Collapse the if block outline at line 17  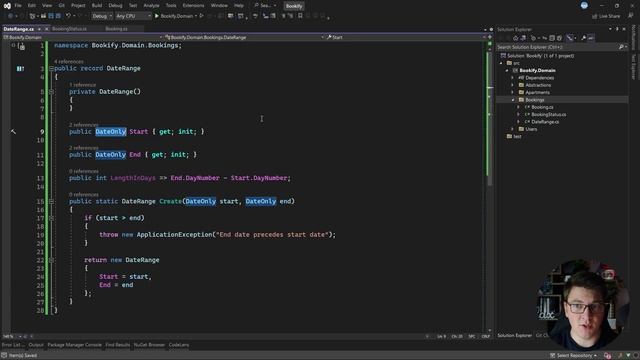click(51, 218)
